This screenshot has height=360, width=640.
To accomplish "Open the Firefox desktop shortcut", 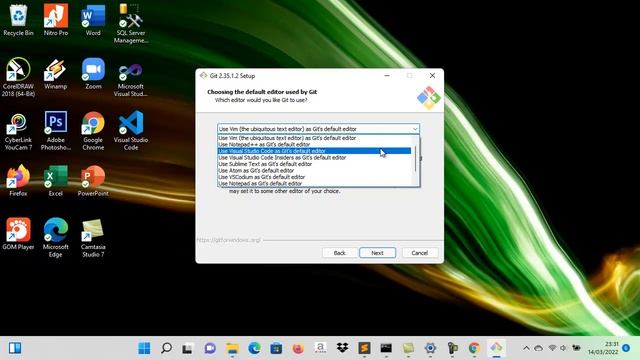I will 18,181.
